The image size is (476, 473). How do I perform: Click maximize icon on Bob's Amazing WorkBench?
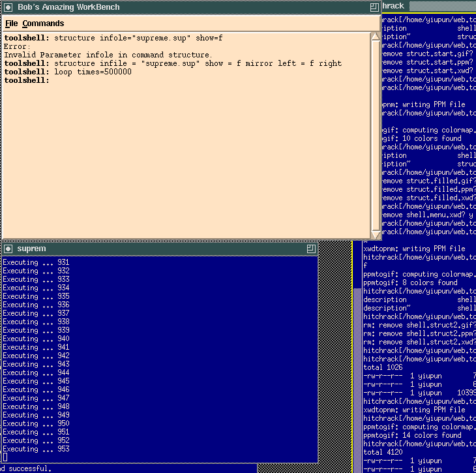tap(374, 7)
